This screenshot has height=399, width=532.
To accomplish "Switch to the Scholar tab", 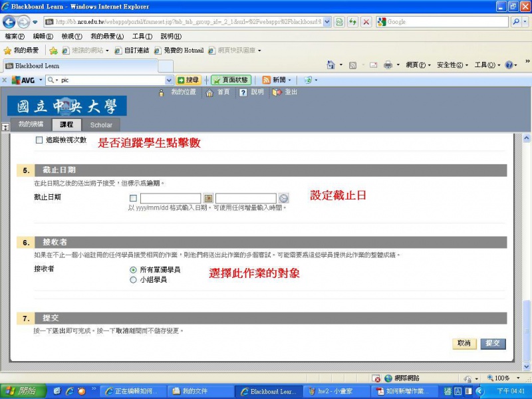I will point(101,124).
